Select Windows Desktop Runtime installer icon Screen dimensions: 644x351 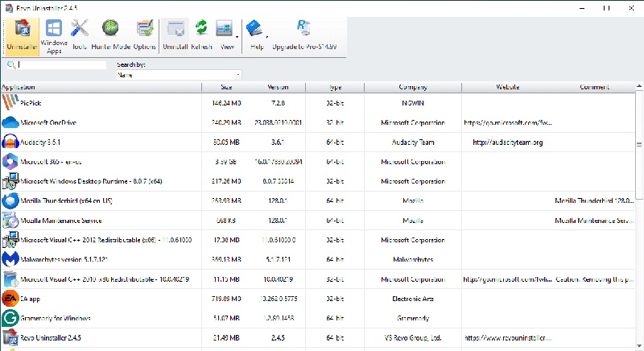point(10,181)
